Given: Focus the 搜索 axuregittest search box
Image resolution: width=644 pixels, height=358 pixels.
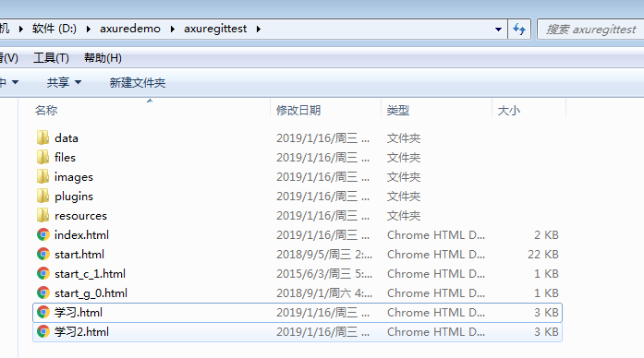Looking at the screenshot, I should pos(591,30).
